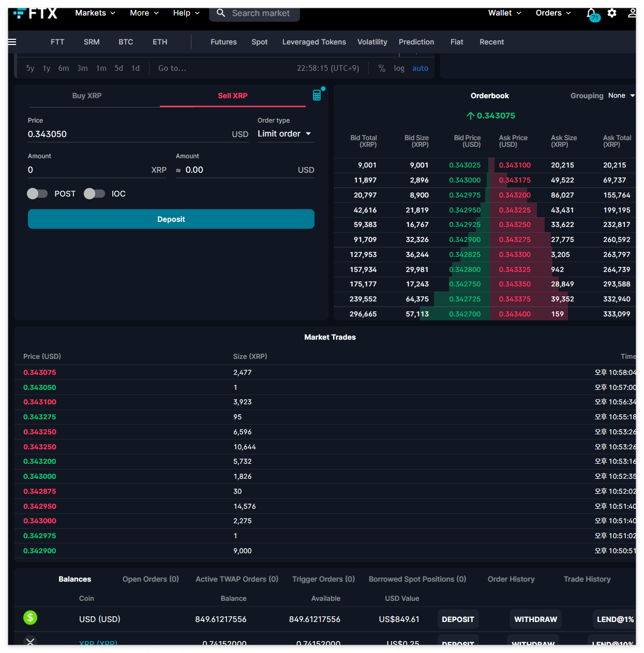Expand the Help menu
644x653 pixels.
(186, 13)
